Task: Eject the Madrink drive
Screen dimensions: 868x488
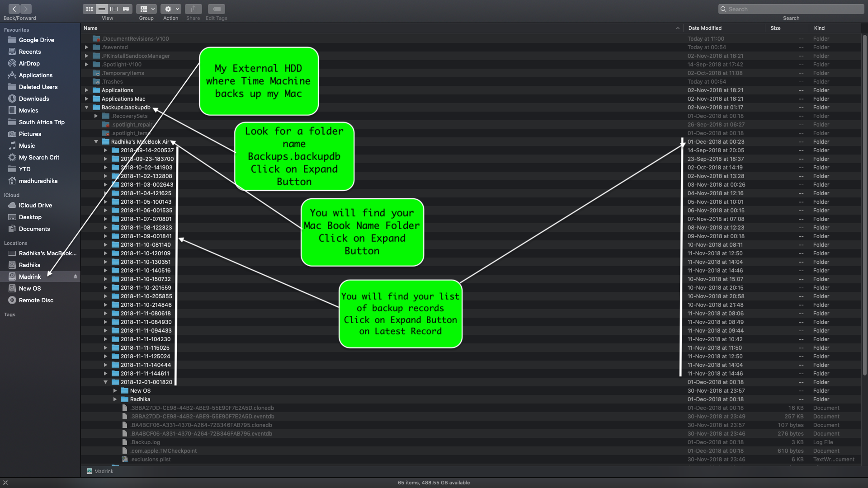Action: 75,277
